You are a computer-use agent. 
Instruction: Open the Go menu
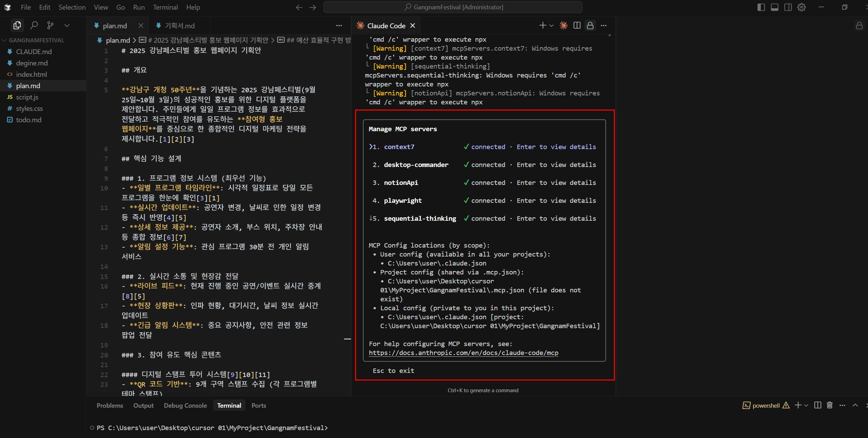121,7
